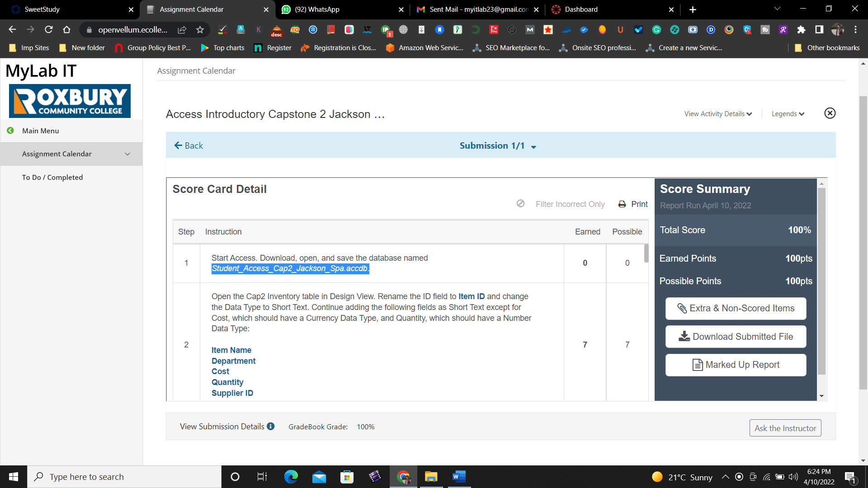The width and height of the screenshot is (868, 488).
Task: Click the taskbar search box
Action: pos(124,477)
